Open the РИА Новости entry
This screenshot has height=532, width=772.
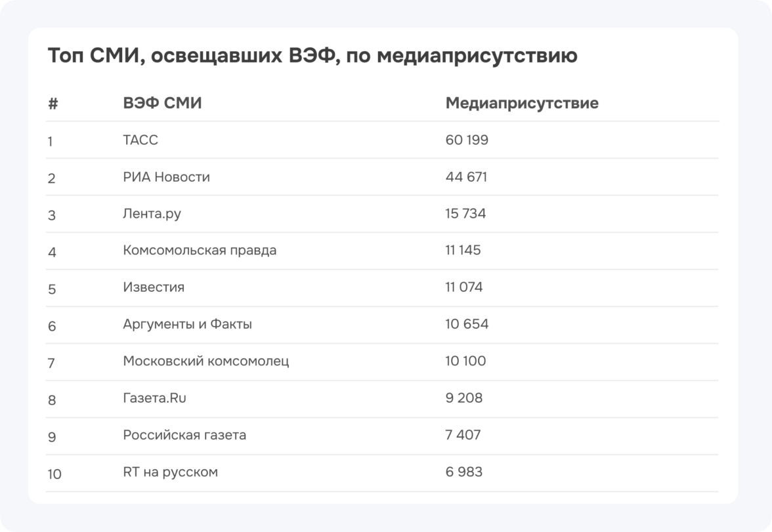point(166,177)
